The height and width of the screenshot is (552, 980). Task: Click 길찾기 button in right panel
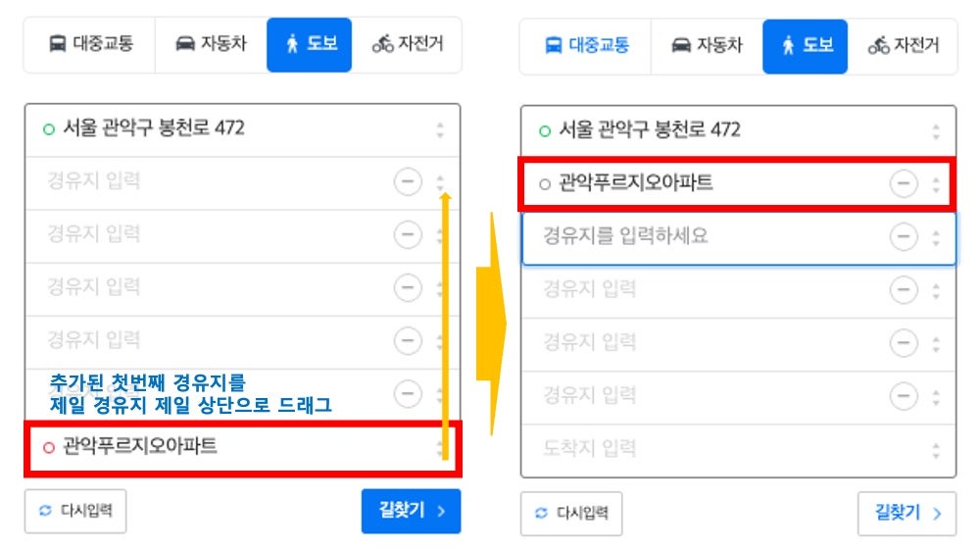pos(906,514)
